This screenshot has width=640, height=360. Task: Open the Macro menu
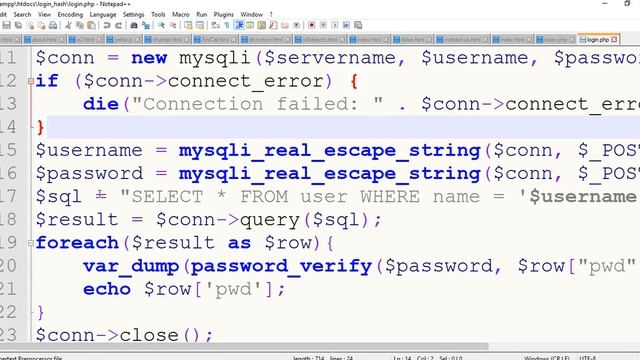tap(180, 14)
